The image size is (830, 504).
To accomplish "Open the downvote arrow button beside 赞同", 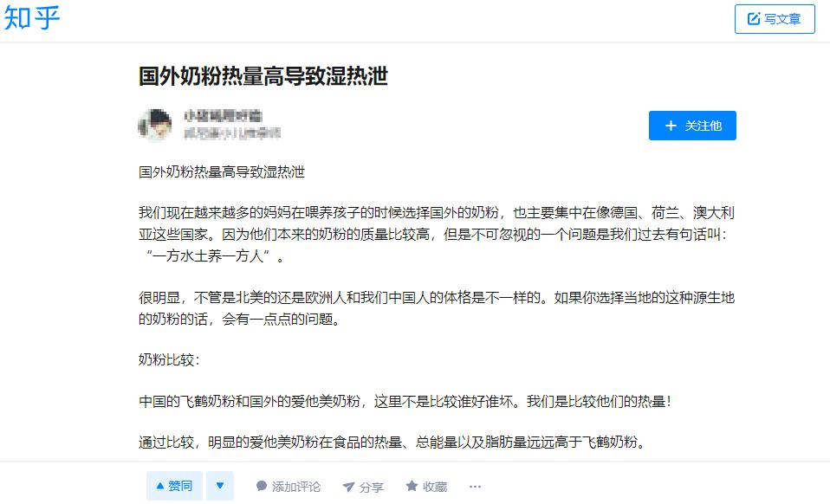I will (x=220, y=486).
